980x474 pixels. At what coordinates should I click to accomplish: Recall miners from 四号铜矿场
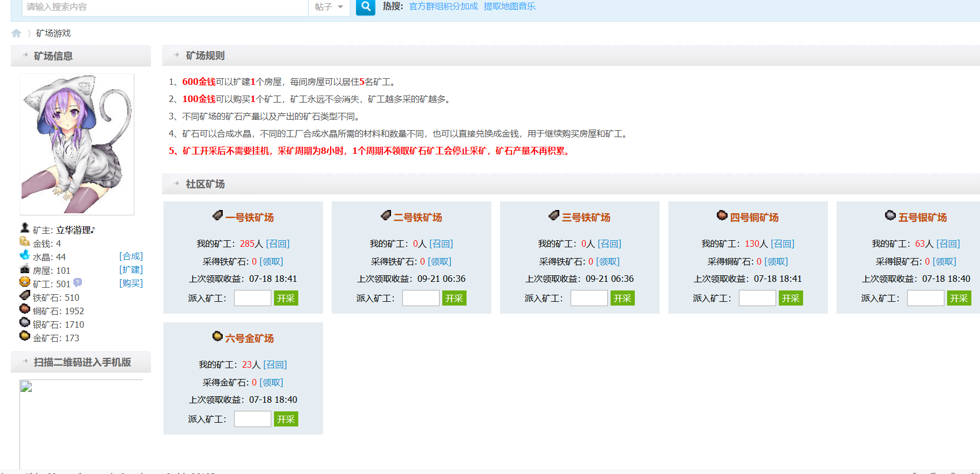pyautogui.click(x=783, y=244)
